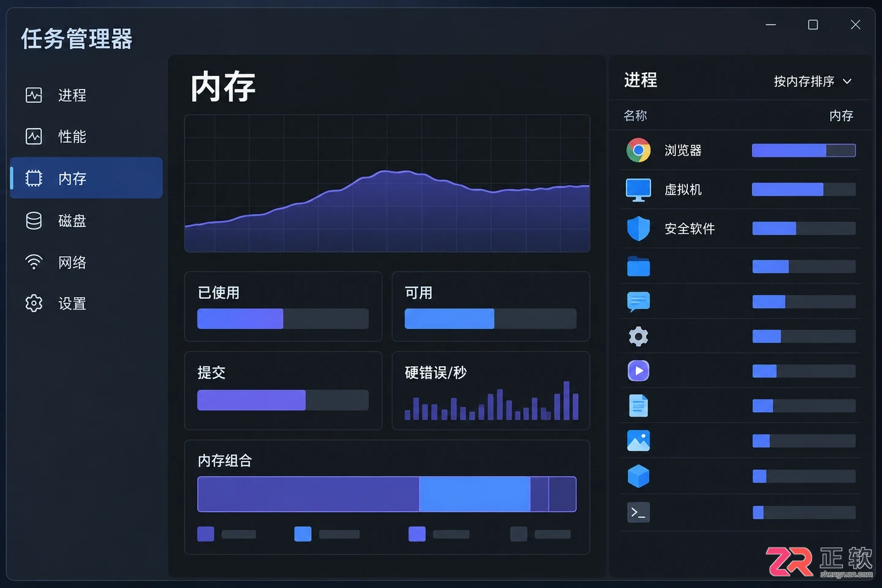The width and height of the screenshot is (882, 588).
Task: Click the 可用 memory bar
Action: (491, 318)
